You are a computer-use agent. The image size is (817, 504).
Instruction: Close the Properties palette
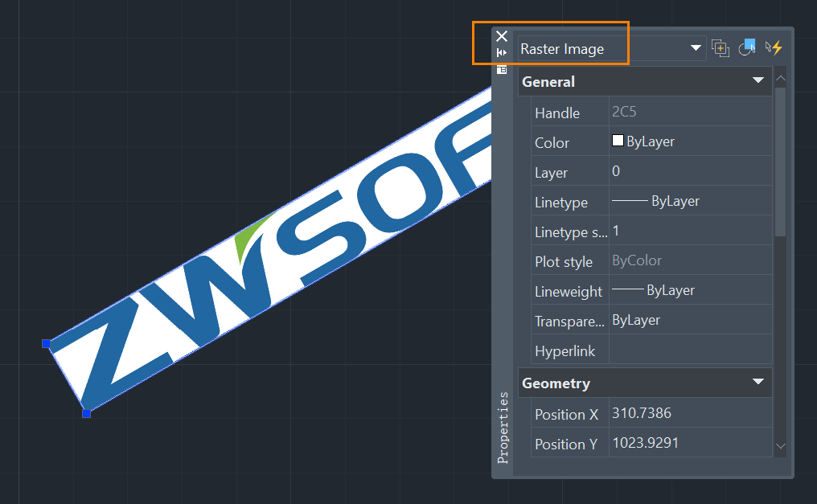(501, 36)
